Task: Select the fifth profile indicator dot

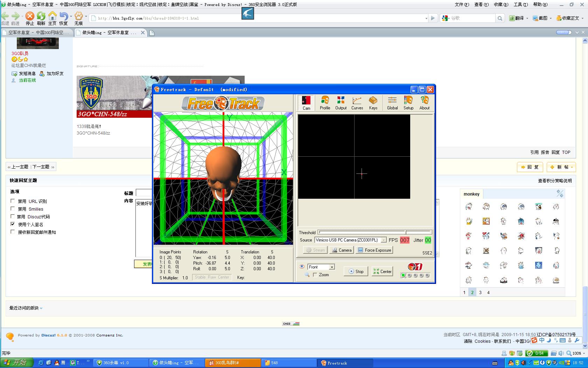Action: coord(427,275)
